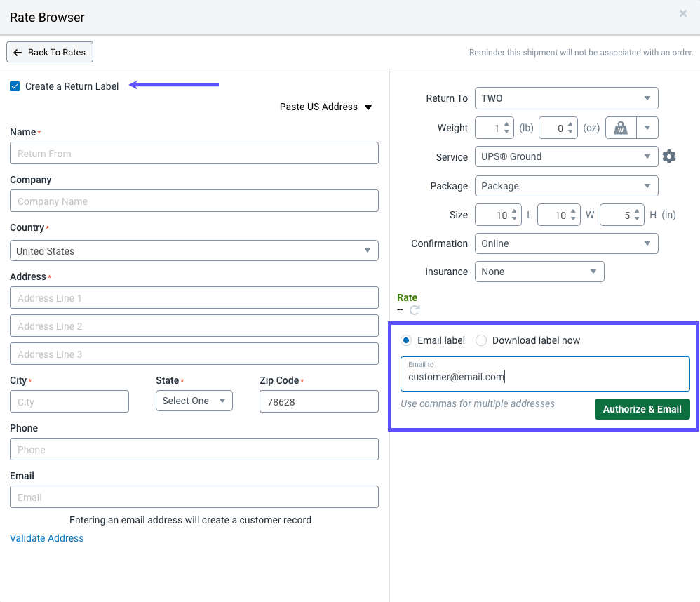Refresh the Rate calculation
Screen dimensions: 700x602
414,309
